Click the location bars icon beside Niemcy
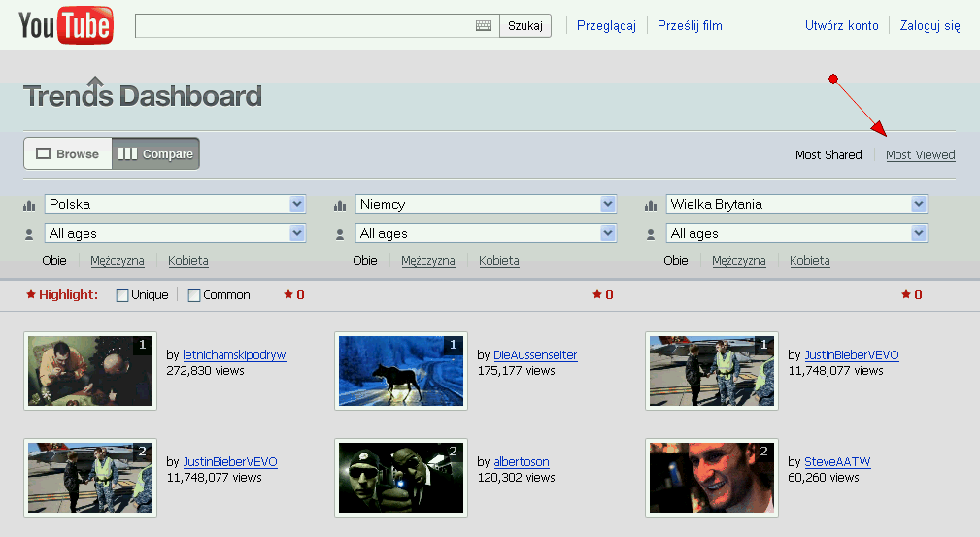Image resolution: width=980 pixels, height=537 pixels. click(340, 205)
